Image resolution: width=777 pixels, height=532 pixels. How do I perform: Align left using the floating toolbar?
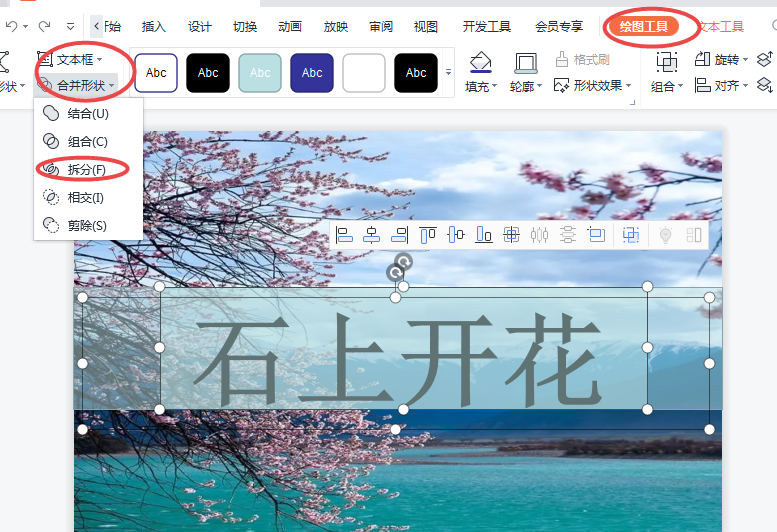point(343,234)
